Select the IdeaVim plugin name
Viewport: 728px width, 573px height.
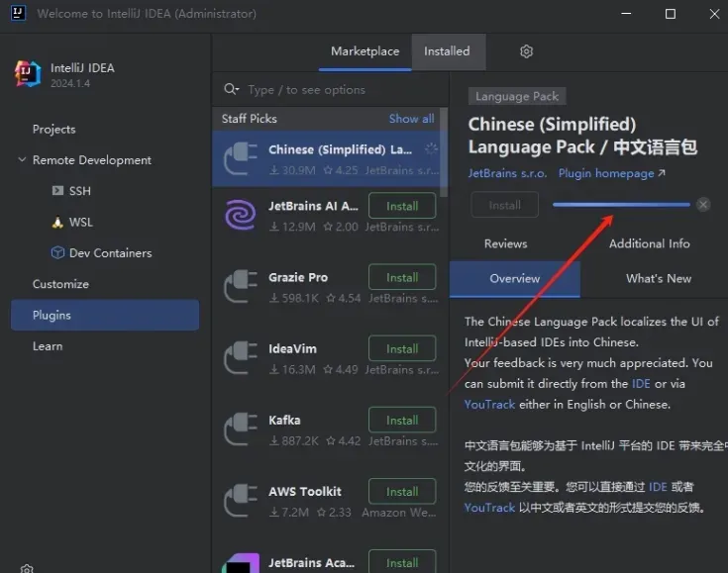point(292,349)
